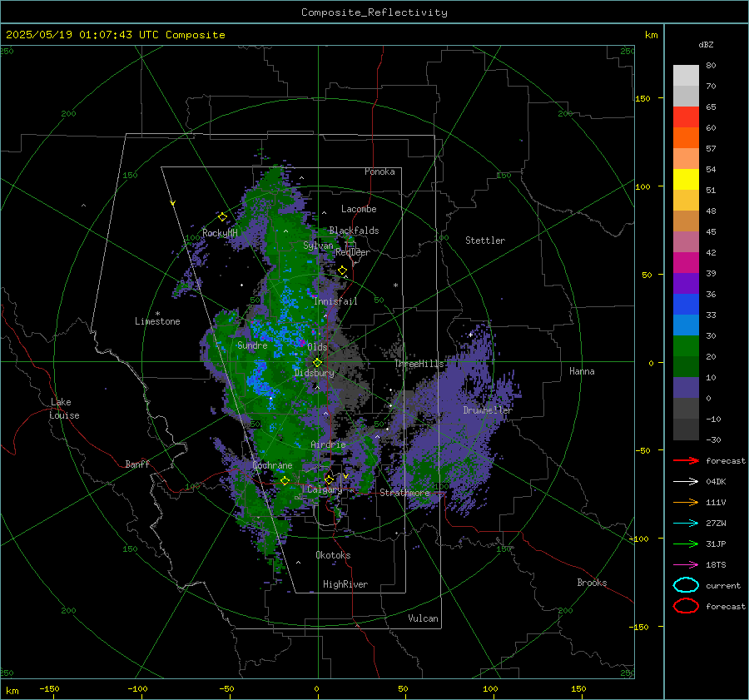Click the HighRiver city label
Viewport: 749px width, 700px height.
345,584
